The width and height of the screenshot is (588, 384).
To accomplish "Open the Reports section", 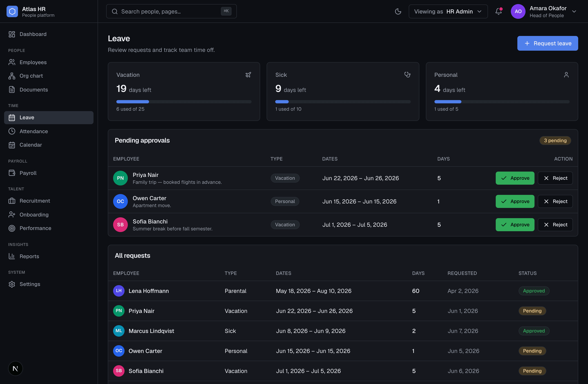I will (49, 256).
